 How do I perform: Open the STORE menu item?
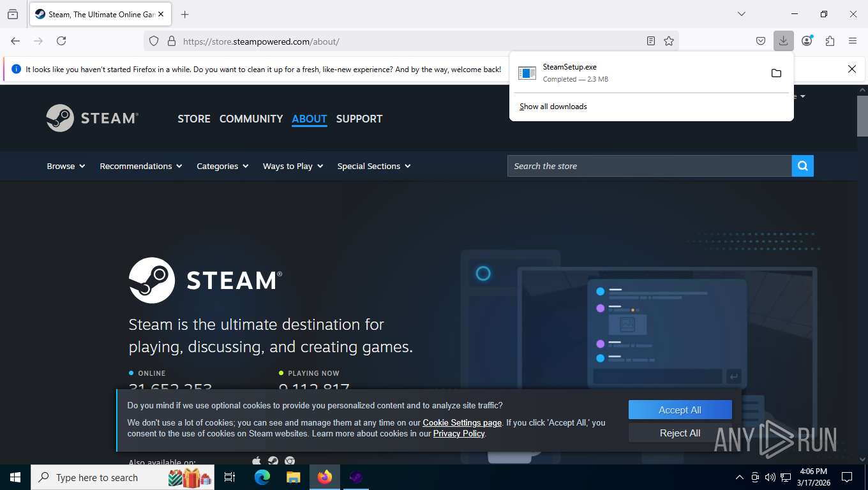pyautogui.click(x=194, y=119)
